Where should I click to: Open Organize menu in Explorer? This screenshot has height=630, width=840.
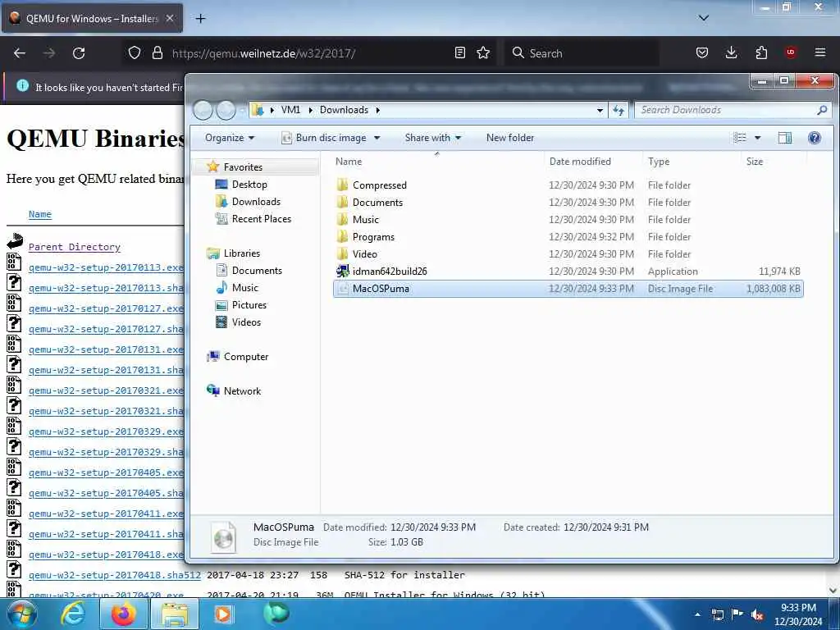click(x=230, y=138)
